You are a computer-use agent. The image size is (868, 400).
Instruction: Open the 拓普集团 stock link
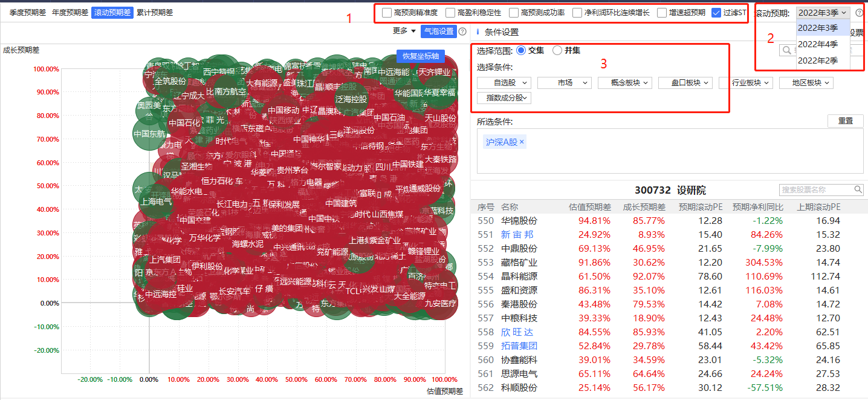[x=519, y=346]
